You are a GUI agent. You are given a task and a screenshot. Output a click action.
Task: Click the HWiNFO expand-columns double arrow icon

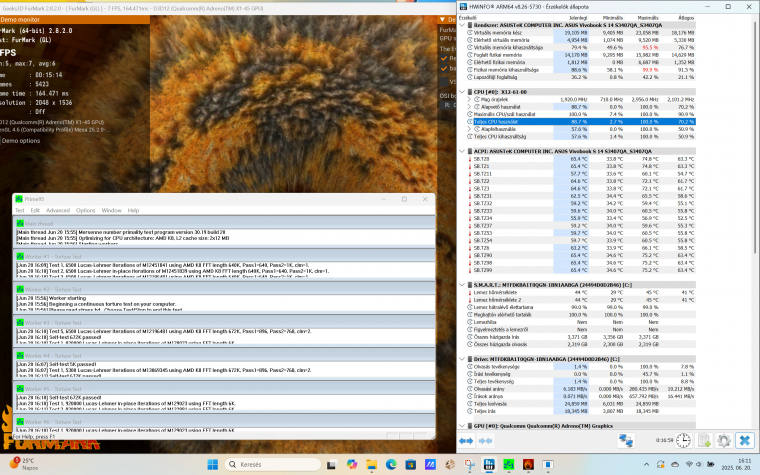466,441
